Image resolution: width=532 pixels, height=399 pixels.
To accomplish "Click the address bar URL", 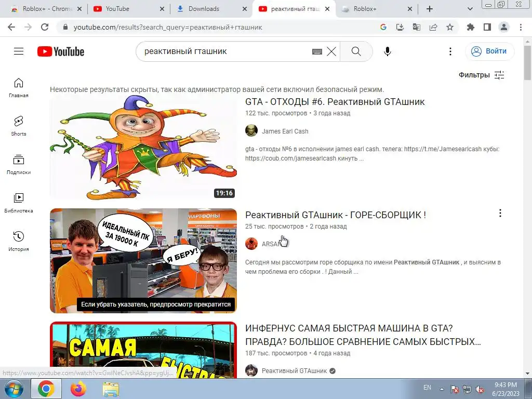I will (x=168, y=27).
